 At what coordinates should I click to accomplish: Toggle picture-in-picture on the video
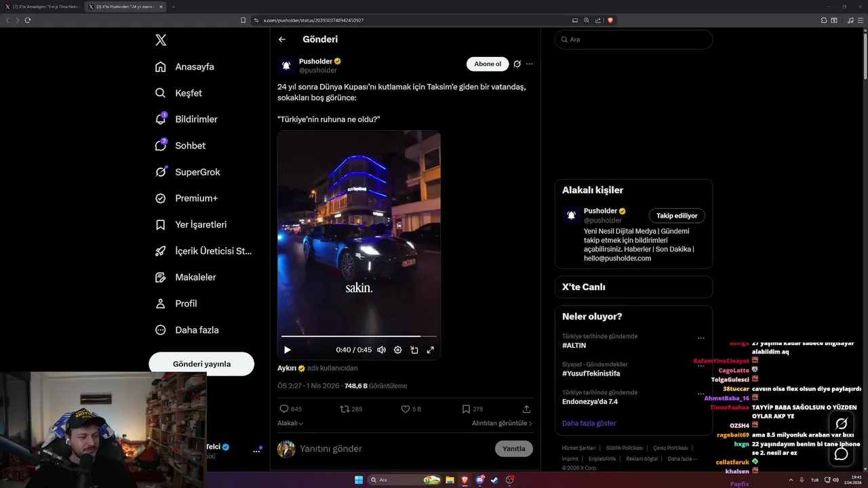pyautogui.click(x=414, y=350)
